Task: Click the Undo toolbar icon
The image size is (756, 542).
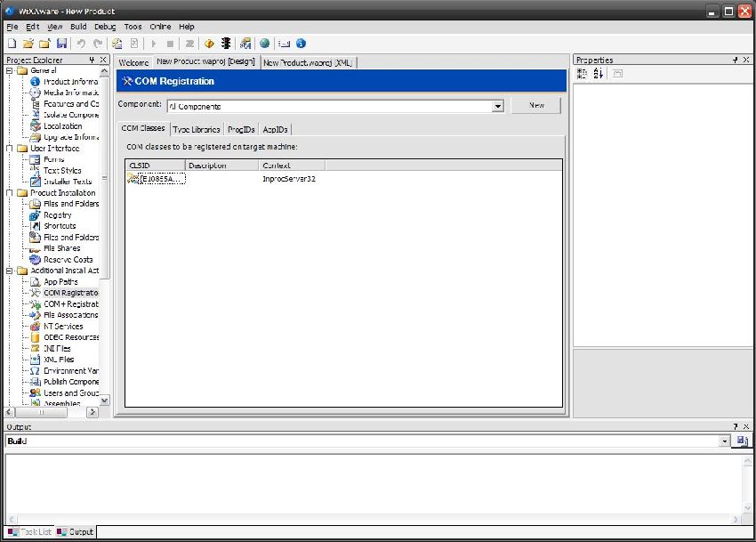Action: (81, 44)
